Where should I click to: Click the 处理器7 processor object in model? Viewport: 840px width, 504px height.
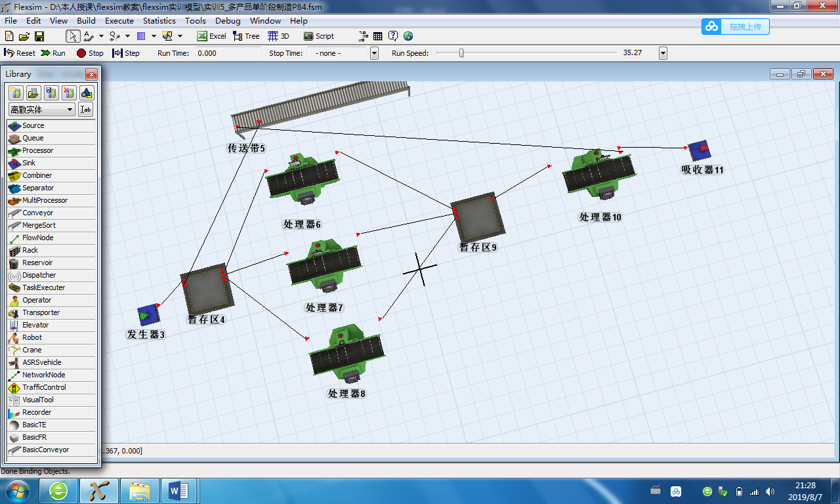click(x=324, y=264)
